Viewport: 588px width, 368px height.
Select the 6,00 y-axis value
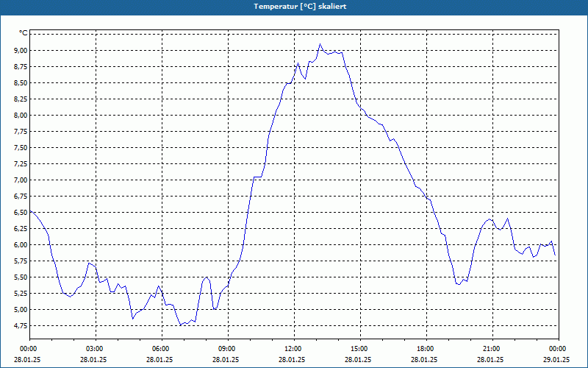click(x=21, y=244)
